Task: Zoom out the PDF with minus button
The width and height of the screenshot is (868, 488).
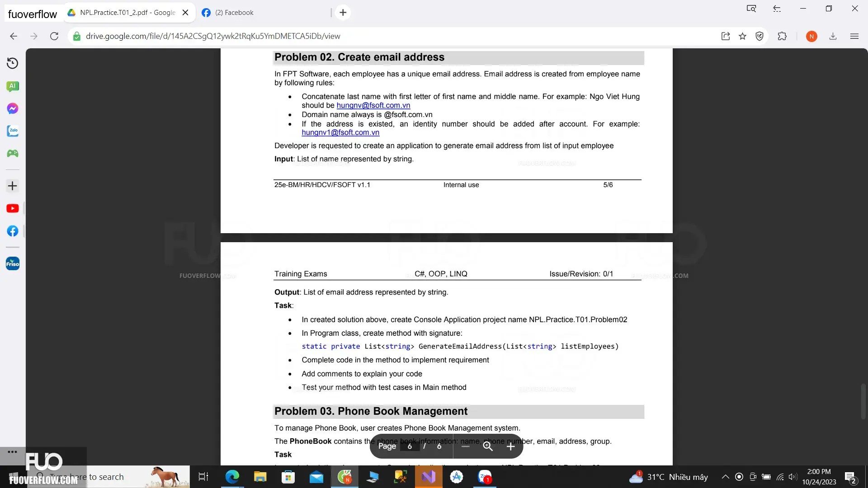Action: click(x=466, y=446)
